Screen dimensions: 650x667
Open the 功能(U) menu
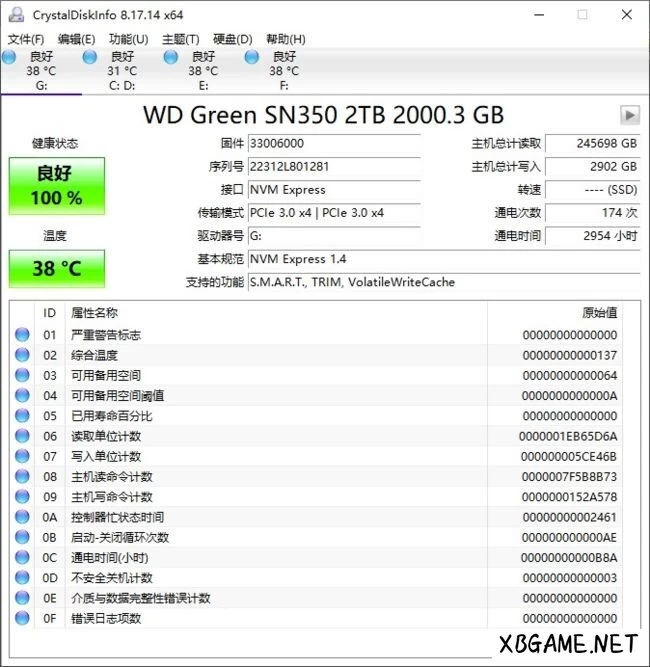coord(128,39)
